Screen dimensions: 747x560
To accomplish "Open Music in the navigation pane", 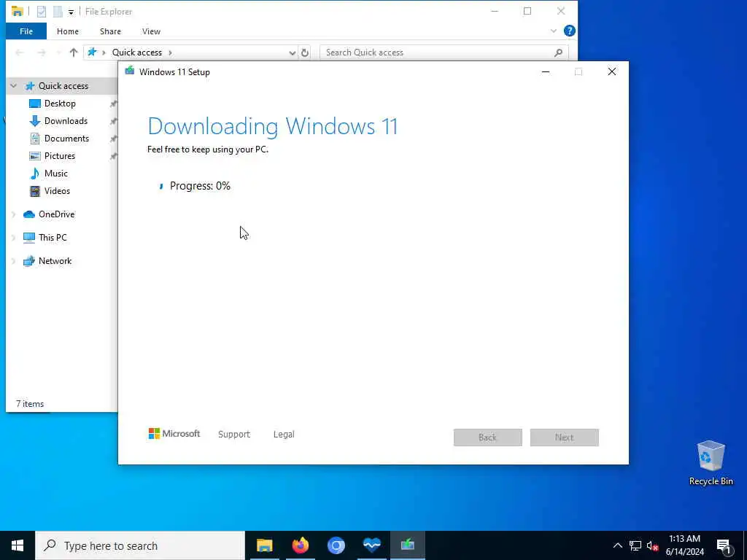I will click(x=55, y=174).
